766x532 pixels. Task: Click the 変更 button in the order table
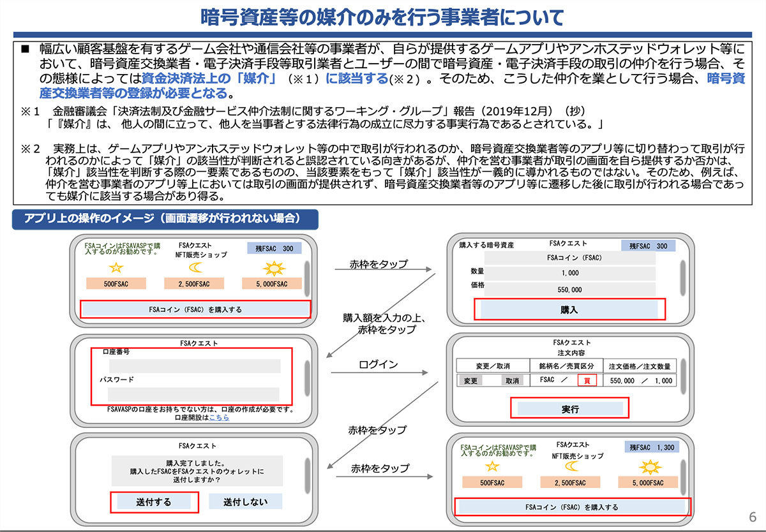coord(470,380)
